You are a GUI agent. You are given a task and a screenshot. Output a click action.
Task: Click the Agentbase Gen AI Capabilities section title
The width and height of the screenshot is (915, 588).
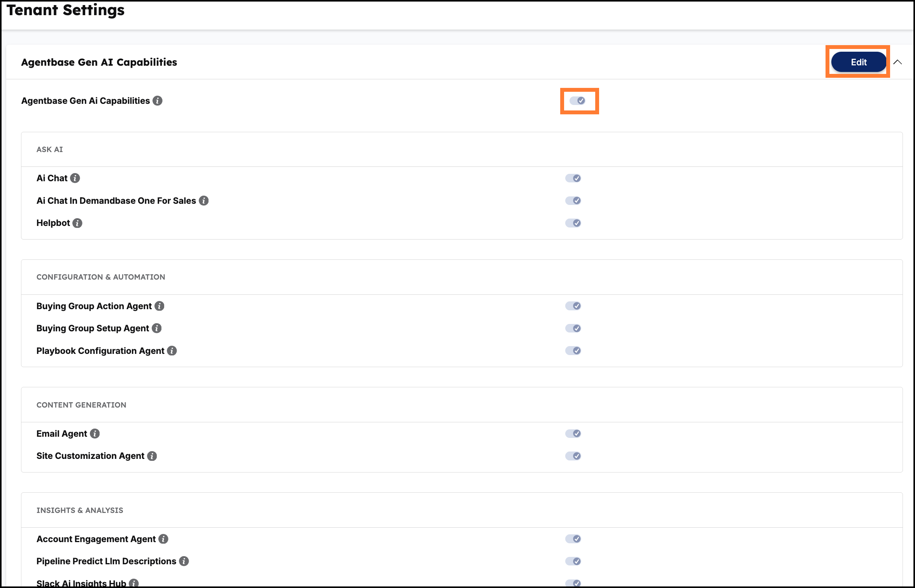pyautogui.click(x=99, y=62)
